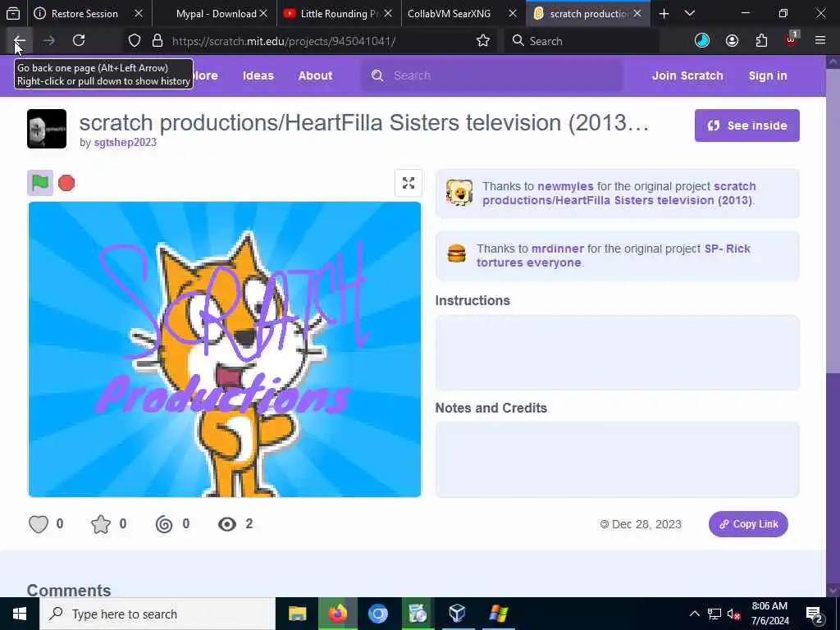The width and height of the screenshot is (840, 630).
Task: Click the blue circular extension icon in the toolbar
Action: 702,41
